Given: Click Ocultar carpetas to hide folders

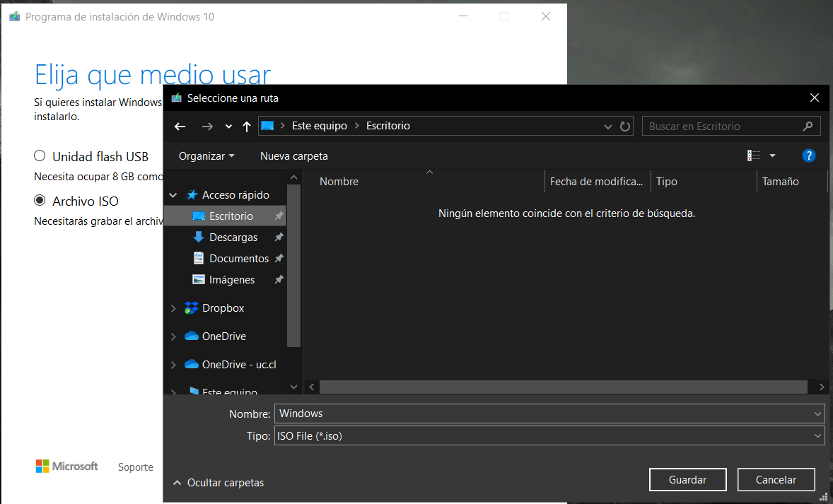Looking at the screenshot, I should (x=219, y=483).
